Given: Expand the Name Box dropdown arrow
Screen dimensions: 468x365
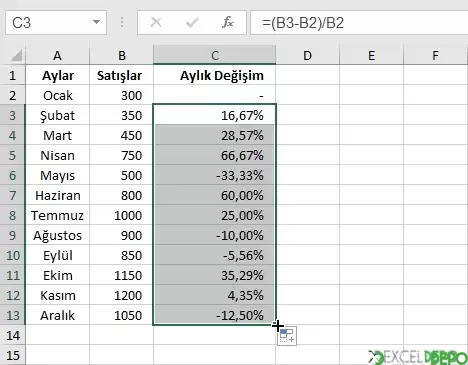Looking at the screenshot, I should (x=96, y=22).
